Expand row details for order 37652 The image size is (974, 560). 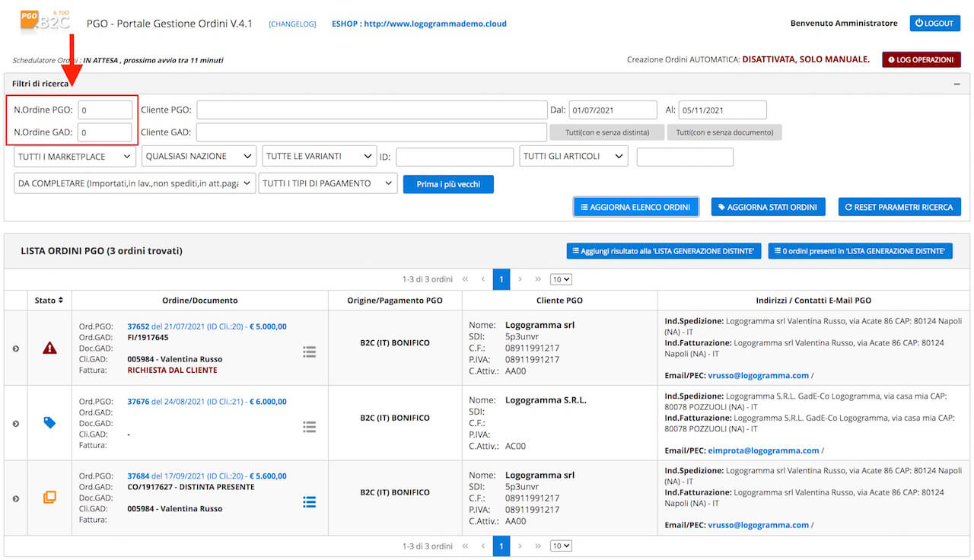15,348
